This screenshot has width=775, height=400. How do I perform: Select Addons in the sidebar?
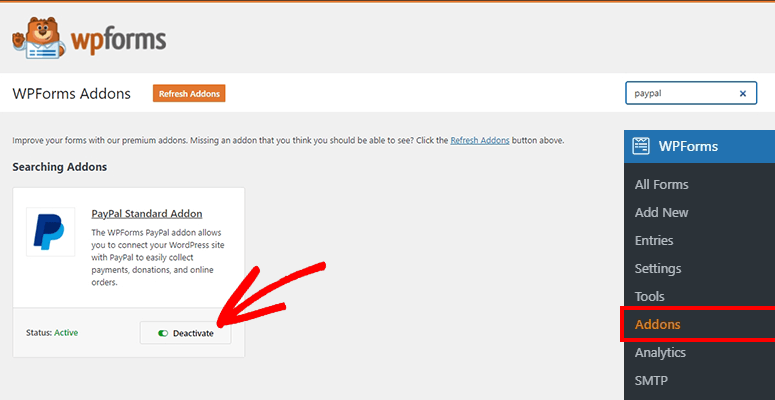pyautogui.click(x=657, y=324)
